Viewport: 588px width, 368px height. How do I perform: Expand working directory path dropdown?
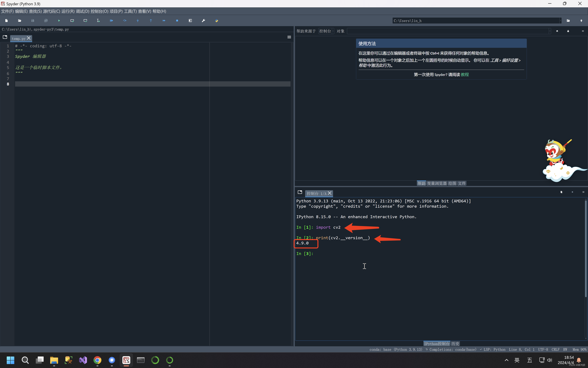tap(561, 21)
